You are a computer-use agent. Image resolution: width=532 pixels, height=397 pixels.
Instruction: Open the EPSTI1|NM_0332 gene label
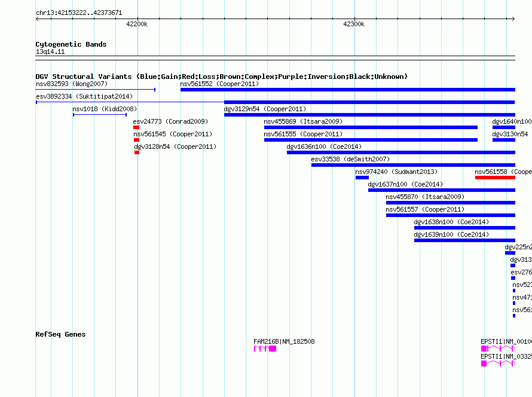[x=506, y=356]
